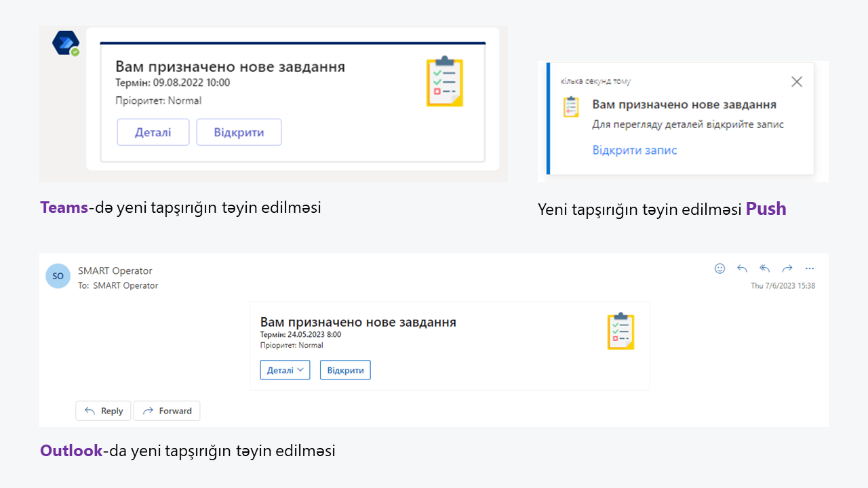The image size is (868, 488).
Task: Click the Forward button below the email
Action: click(167, 411)
